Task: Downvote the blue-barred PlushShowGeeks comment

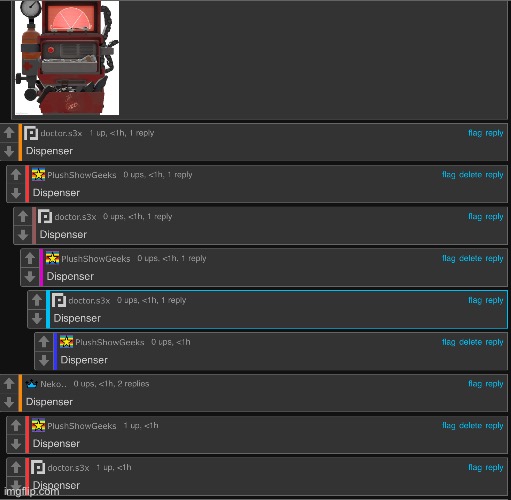Action: coord(44,360)
